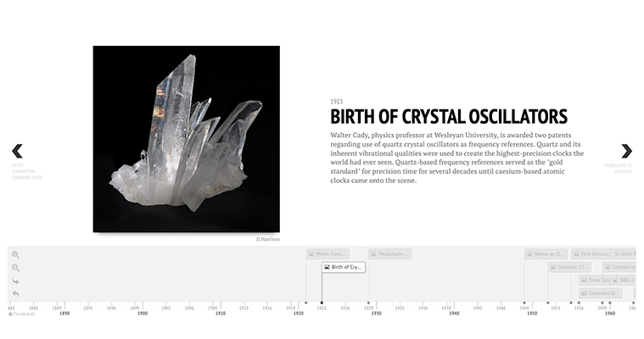The height and width of the screenshot is (339, 644).
Task: Select the 'Caesium-13...' timeline event
Action: pos(569,267)
